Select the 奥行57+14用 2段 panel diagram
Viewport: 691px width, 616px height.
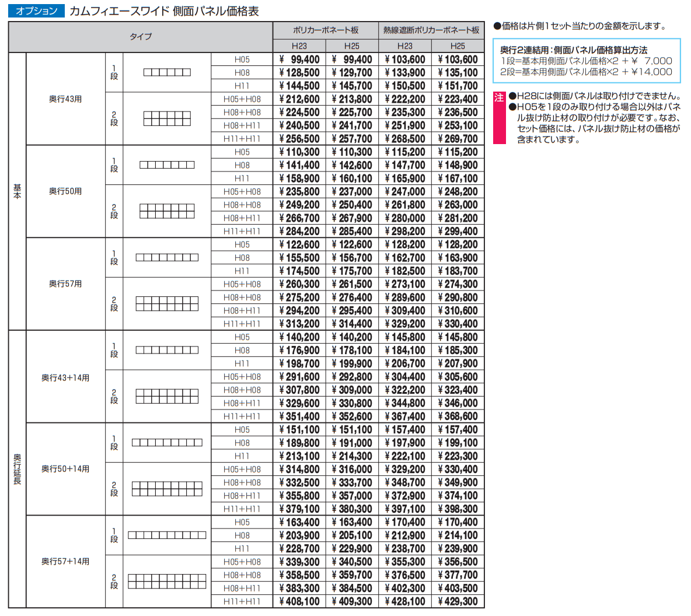click(168, 580)
